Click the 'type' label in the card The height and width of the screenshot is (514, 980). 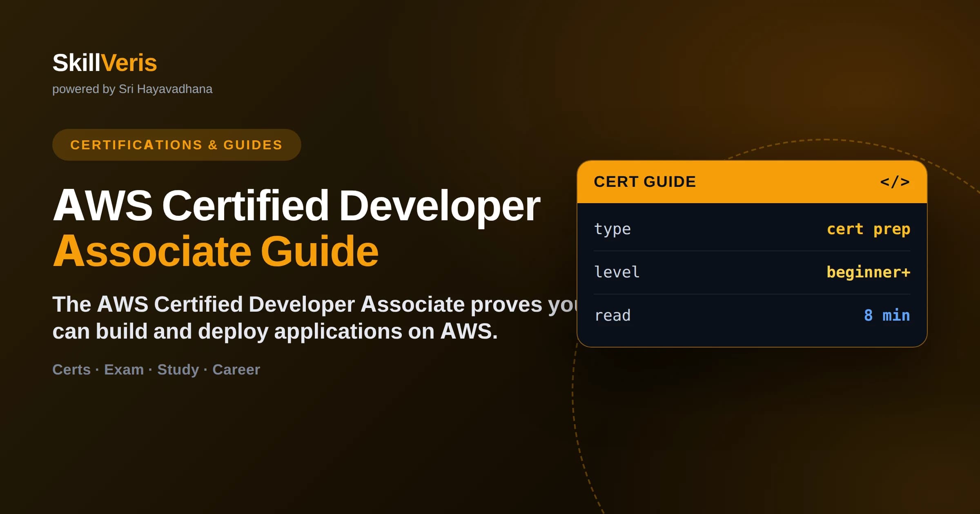612,229
